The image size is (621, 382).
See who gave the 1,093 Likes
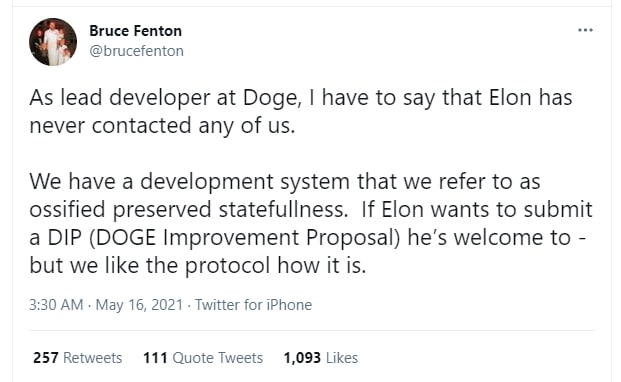click(320, 358)
